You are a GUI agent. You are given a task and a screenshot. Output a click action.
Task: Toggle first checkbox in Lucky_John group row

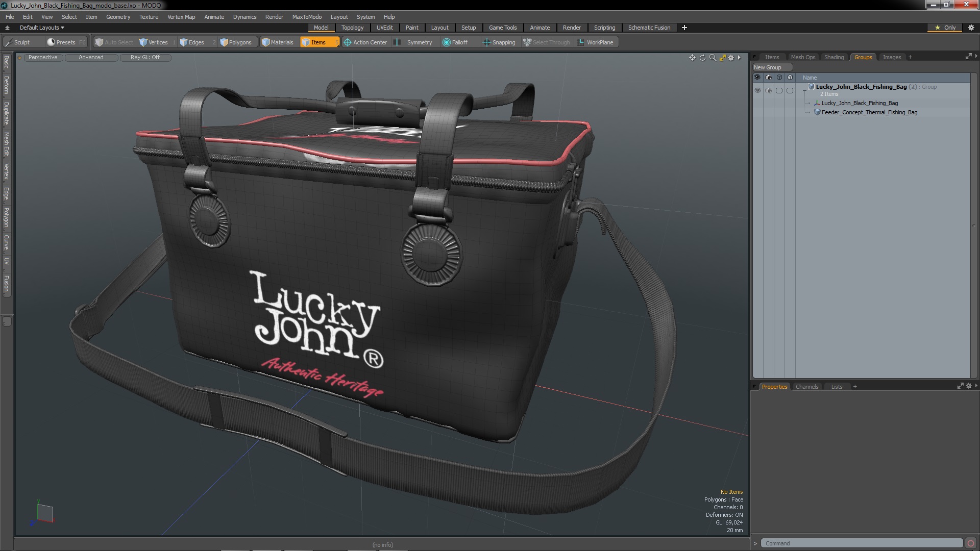(x=779, y=90)
